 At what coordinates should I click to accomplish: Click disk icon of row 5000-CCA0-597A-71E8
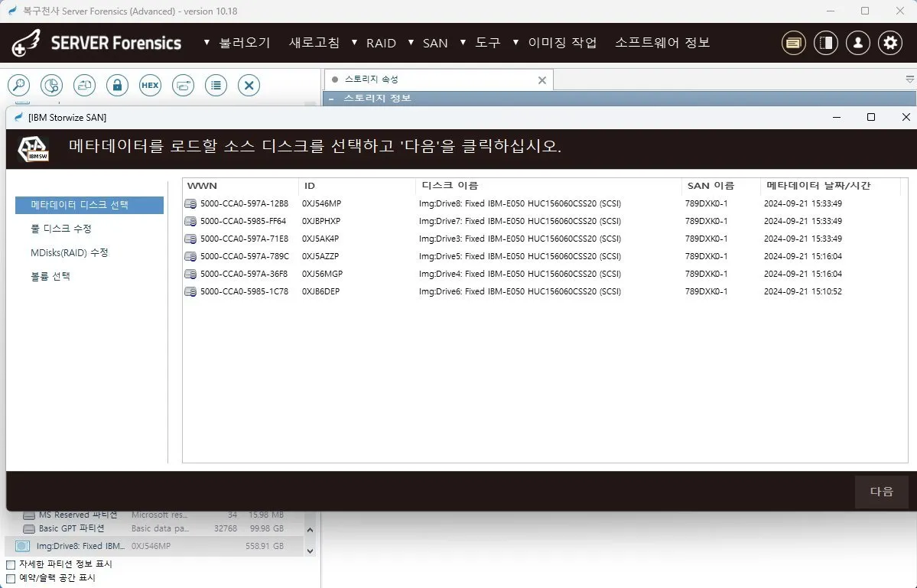pyautogui.click(x=190, y=239)
